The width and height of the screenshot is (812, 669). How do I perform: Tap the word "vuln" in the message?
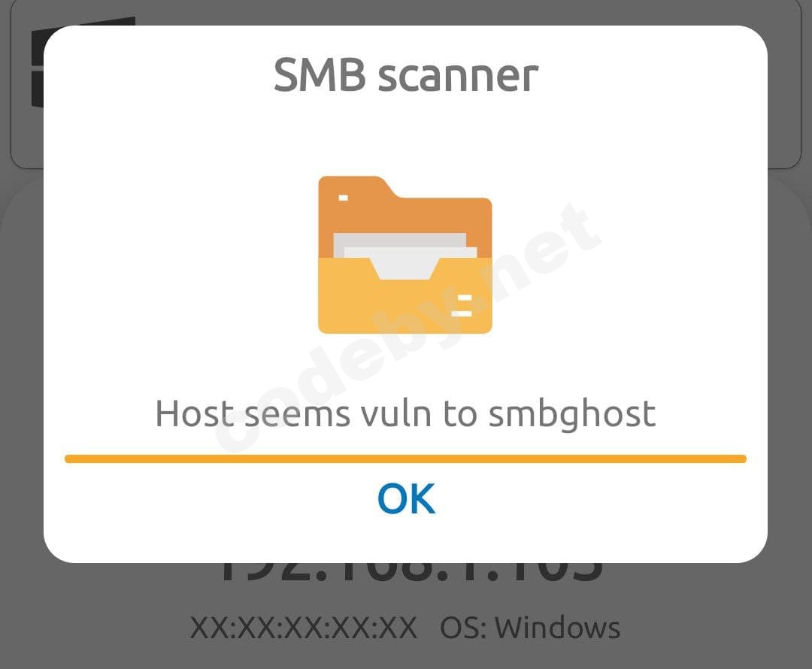point(395,413)
